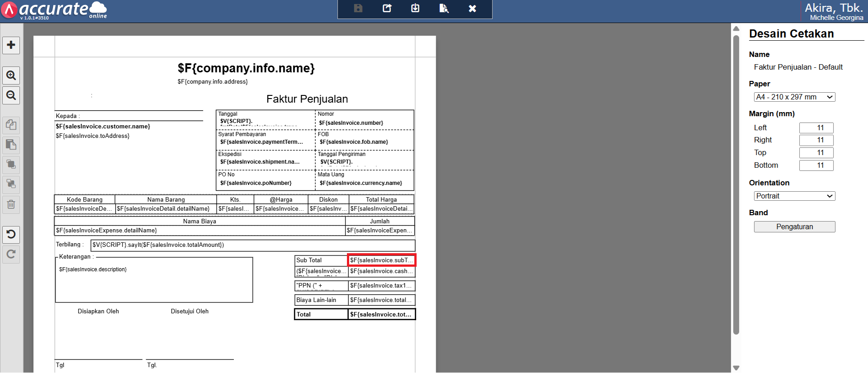The width and height of the screenshot is (868, 373).
Task: Click the undo arrow icon
Action: tap(11, 234)
